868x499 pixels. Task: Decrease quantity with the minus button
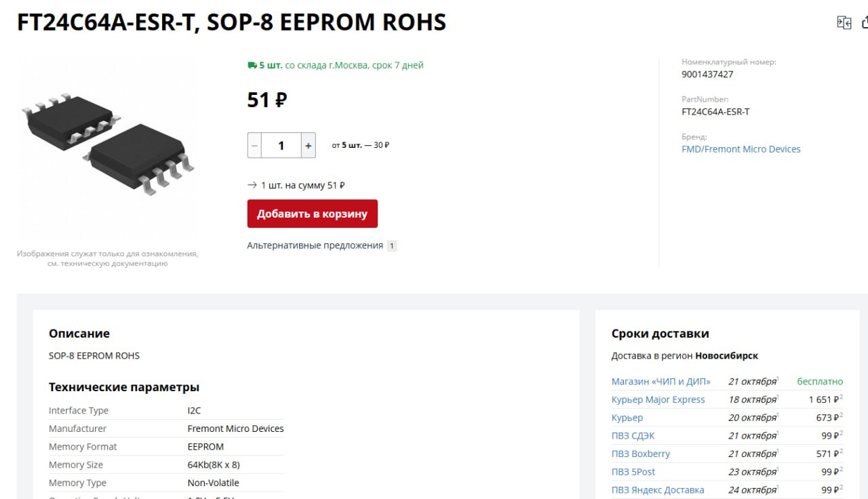tap(254, 146)
